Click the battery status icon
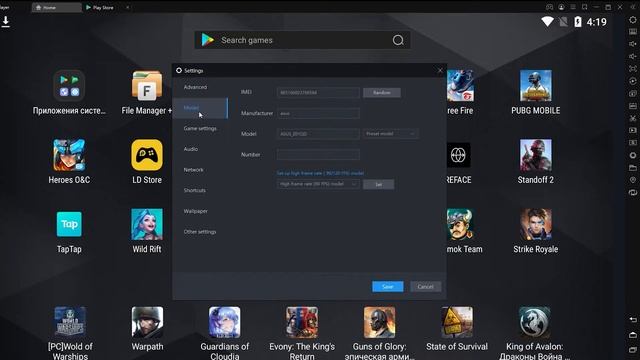640x360 pixels. [578, 22]
